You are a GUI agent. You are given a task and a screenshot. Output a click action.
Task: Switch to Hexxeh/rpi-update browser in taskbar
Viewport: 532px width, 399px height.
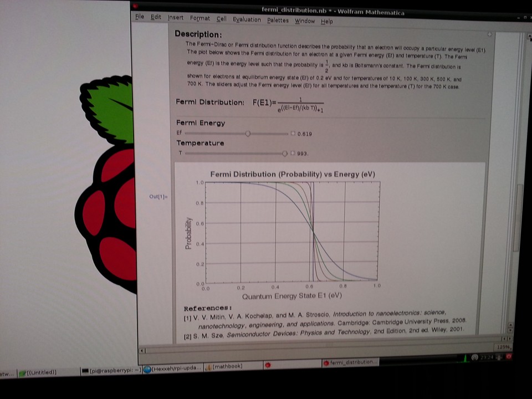tap(173, 369)
